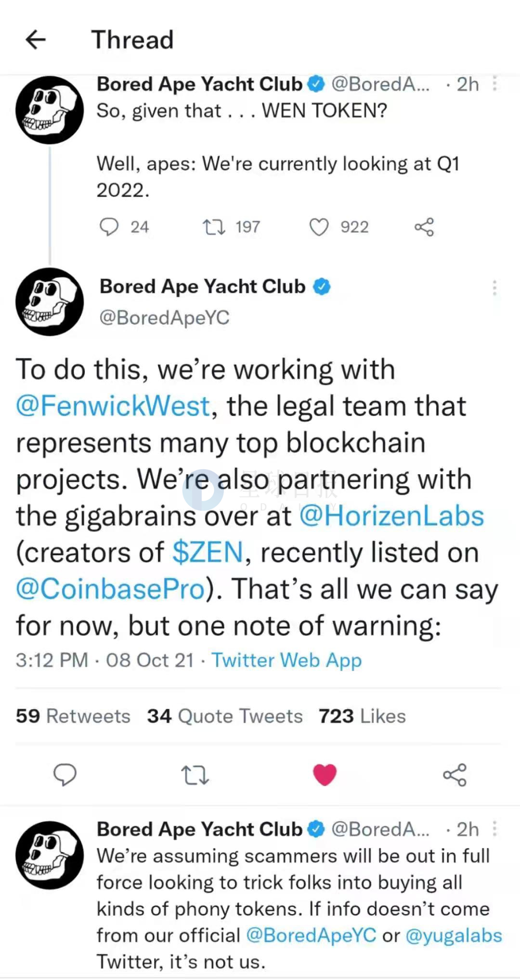520x980 pixels.
Task: Tap the retweet icon under the main tweet
Action: [x=195, y=775]
